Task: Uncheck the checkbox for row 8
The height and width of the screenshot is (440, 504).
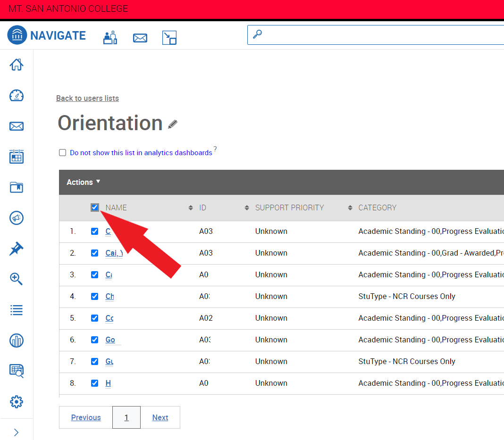Action: tap(94, 383)
